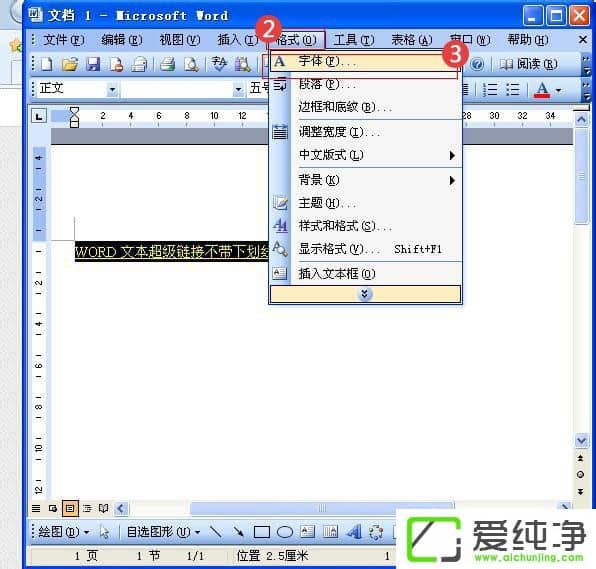The image size is (596, 569).
Task: Choose 插入文本框(O) menu entry
Action: point(365,274)
